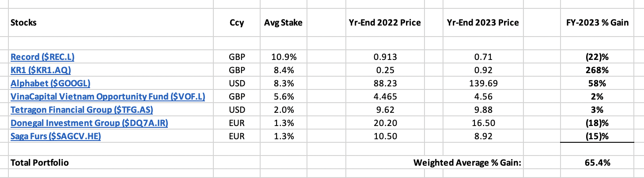
Task: Select Alphabet's 139.69 year-end 2023 price
Action: pos(483,84)
